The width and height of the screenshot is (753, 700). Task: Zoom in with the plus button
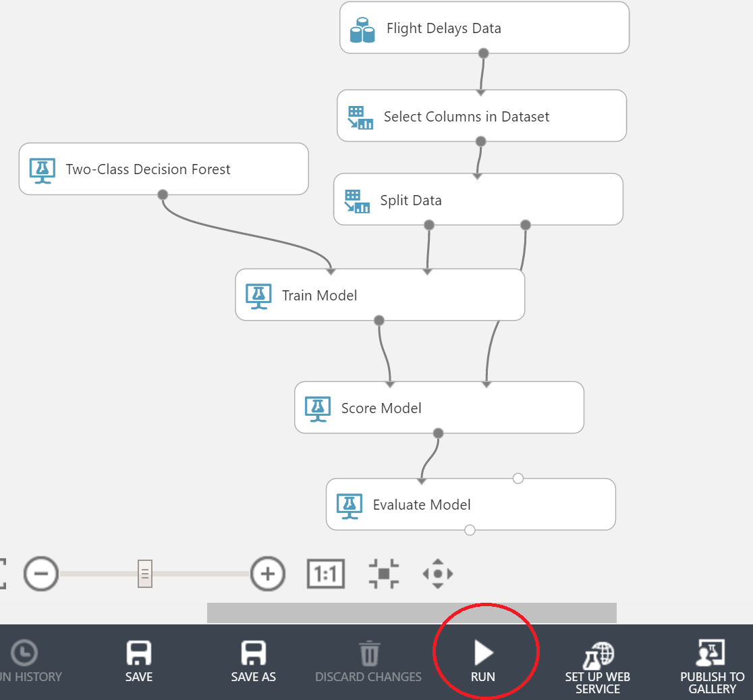pos(268,574)
